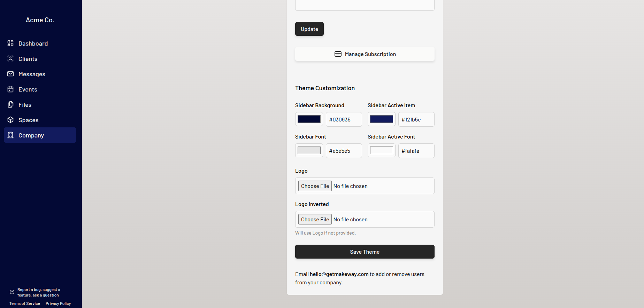Select the Company sidebar item
Screen dimensions: 644x308
40,135
